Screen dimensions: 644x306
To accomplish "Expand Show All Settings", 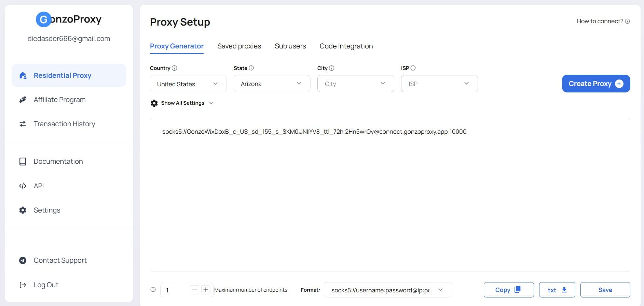I will pos(182,103).
